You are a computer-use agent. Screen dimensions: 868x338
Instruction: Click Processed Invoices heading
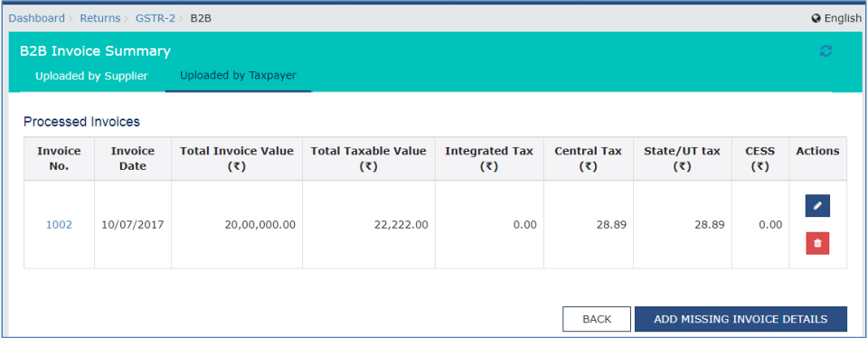(82, 122)
